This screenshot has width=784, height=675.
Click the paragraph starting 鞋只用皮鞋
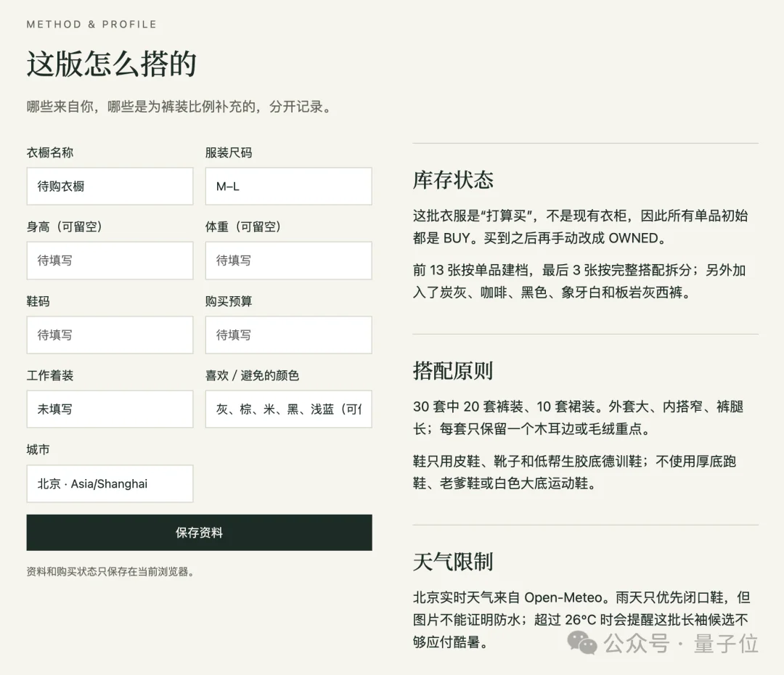[x=574, y=472]
